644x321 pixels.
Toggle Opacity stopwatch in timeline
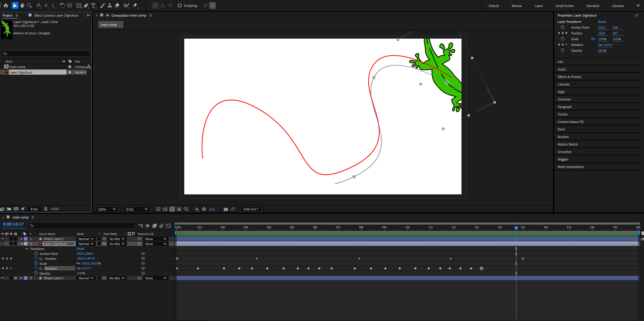[x=36, y=273]
